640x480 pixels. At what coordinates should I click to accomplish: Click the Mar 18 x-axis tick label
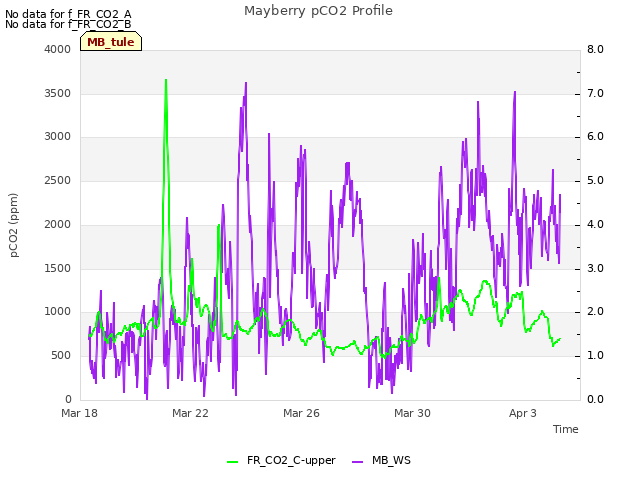click(80, 413)
